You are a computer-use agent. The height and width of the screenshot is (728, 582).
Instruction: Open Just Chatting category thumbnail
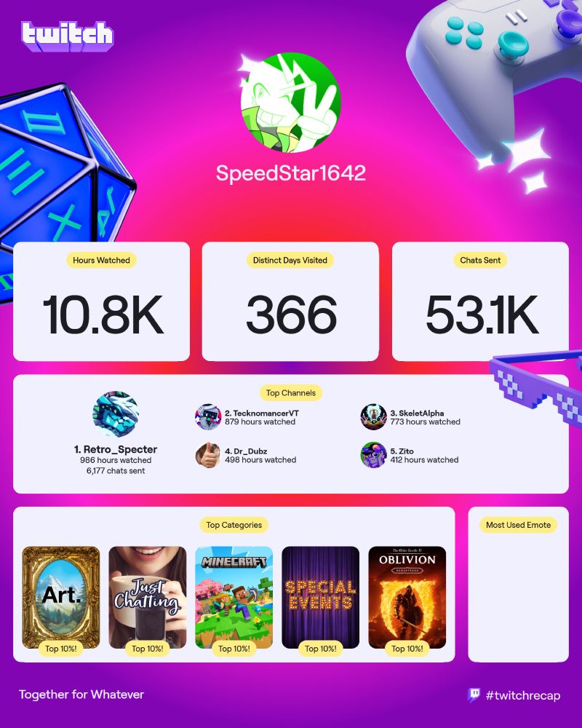coord(148,598)
